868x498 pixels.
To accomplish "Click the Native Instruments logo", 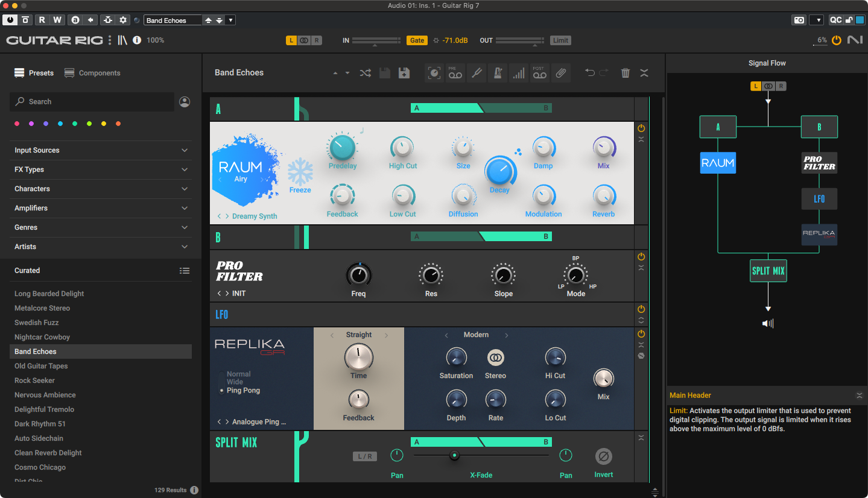I will pyautogui.click(x=855, y=40).
